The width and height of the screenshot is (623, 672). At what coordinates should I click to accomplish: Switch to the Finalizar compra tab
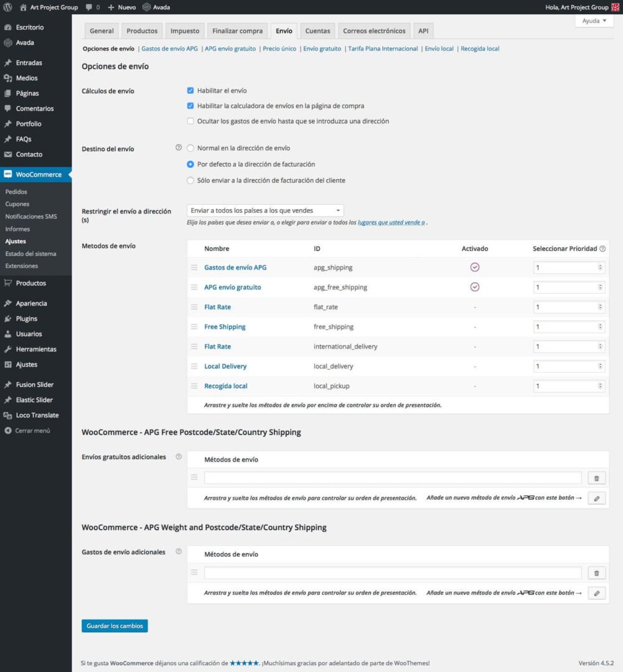[237, 31]
